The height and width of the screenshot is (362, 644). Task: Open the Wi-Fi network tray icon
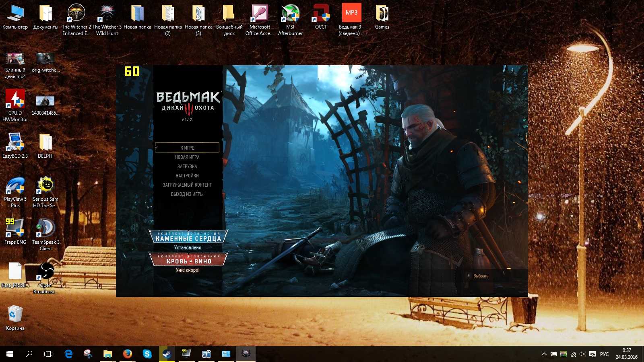pos(573,354)
